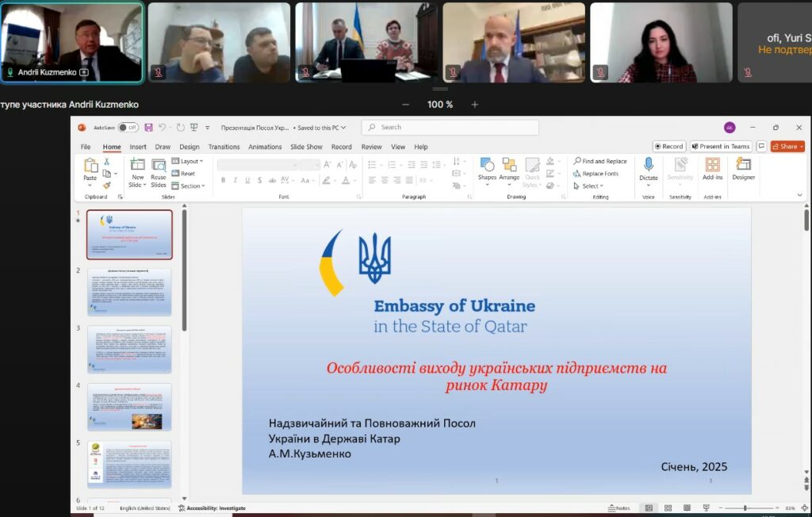The image size is (812, 517).
Task: Click the Present in Teams button
Action: [x=720, y=147]
